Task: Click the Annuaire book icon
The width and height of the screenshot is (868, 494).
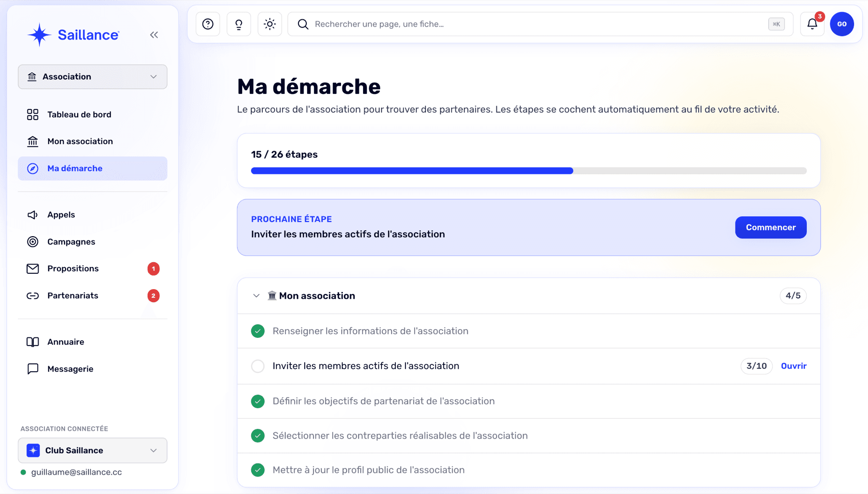Action: tap(33, 342)
